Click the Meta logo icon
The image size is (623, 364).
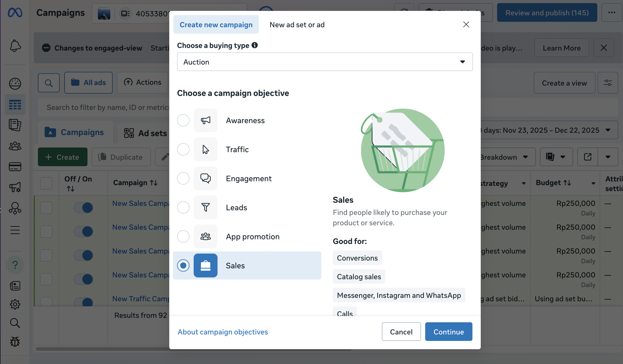[15, 12]
